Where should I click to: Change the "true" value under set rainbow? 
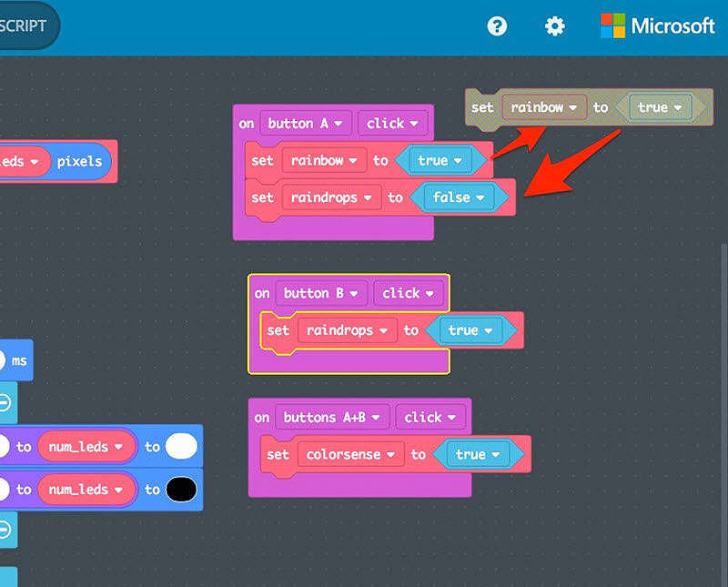coord(439,160)
